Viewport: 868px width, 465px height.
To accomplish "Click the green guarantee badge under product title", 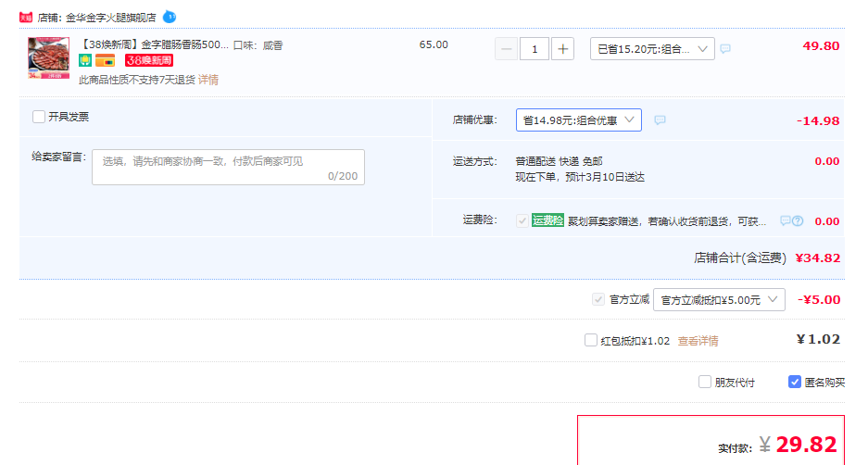I will pos(84,60).
